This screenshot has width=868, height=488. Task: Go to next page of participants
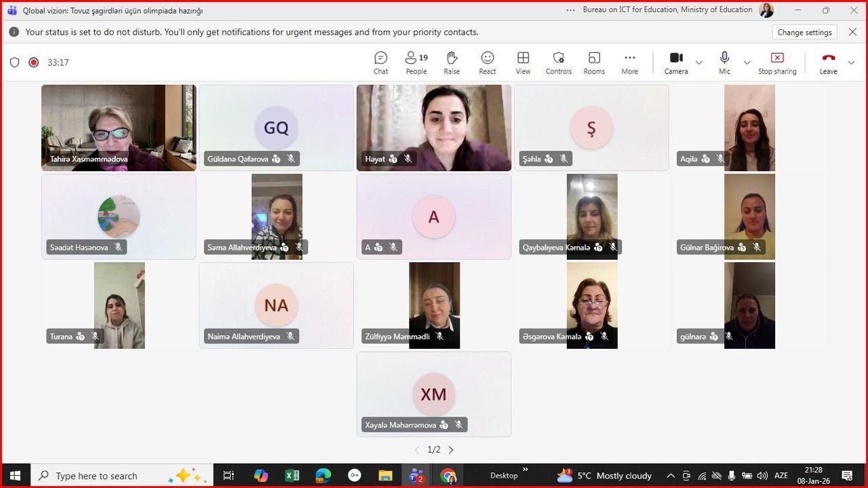[x=451, y=450]
